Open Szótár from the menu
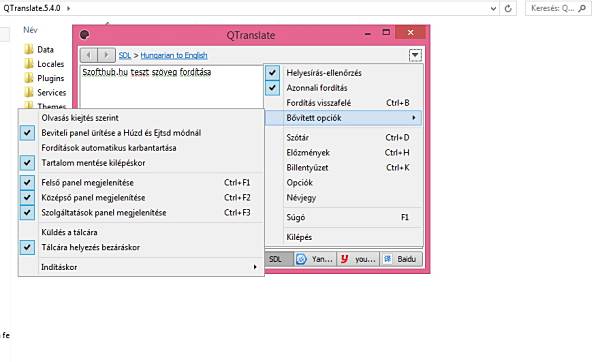The width and height of the screenshot is (600, 362). click(x=344, y=137)
